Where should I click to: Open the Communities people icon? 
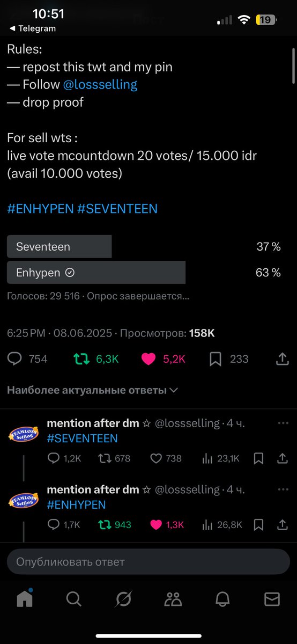(173, 598)
